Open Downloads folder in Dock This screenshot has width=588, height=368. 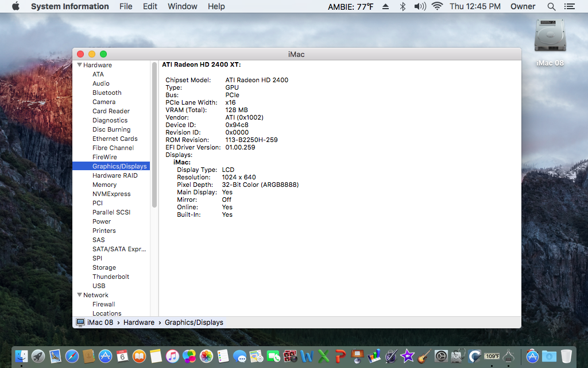pyautogui.click(x=550, y=356)
